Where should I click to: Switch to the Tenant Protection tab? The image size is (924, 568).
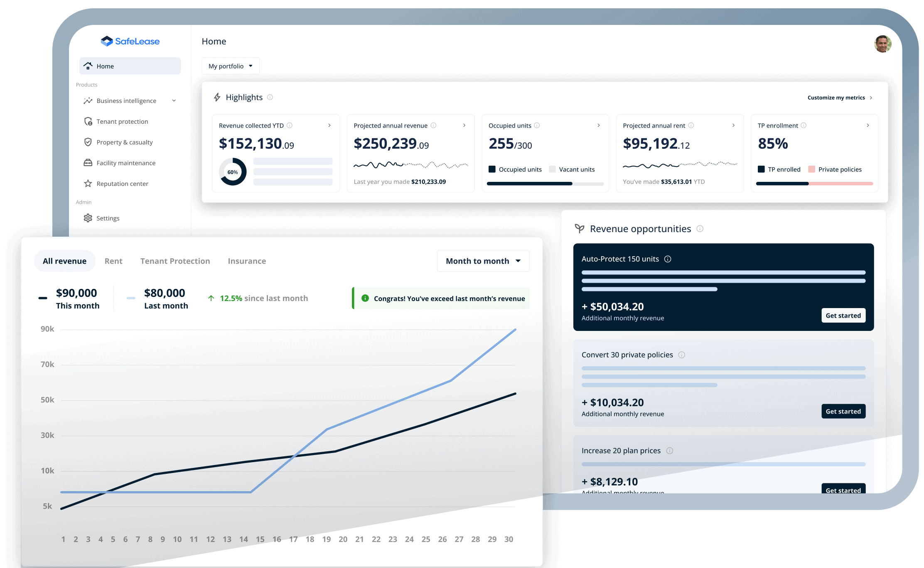click(x=175, y=261)
